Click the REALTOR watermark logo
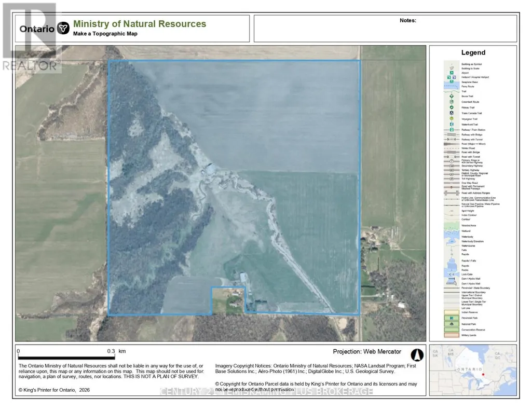 point(31,37)
